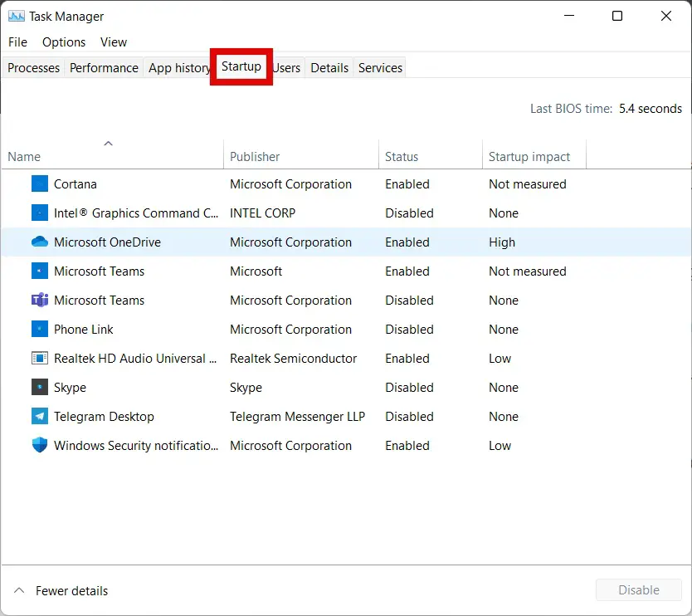Maximize the Task Manager window
Screen dimensions: 692x616
[617, 16]
